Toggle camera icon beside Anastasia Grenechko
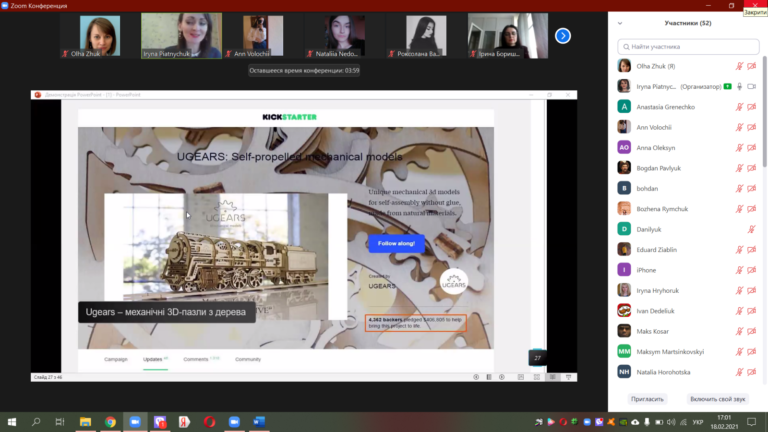This screenshot has height=432, width=768. (752, 107)
